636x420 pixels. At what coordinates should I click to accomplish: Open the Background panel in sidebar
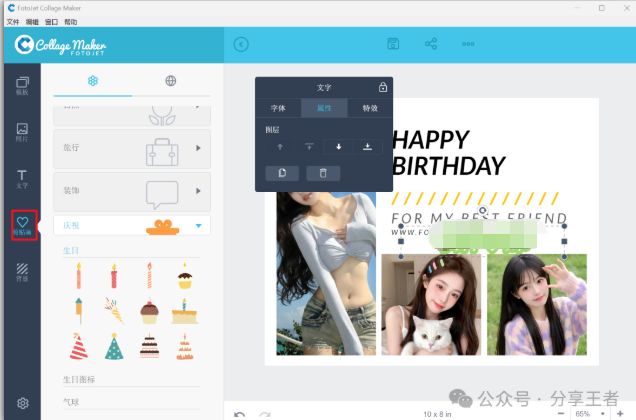coord(22,271)
